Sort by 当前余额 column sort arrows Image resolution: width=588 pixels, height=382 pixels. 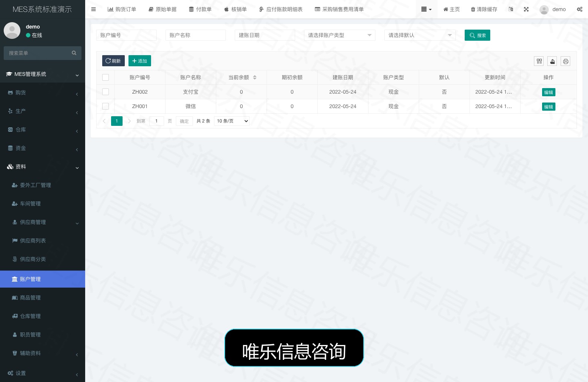(255, 77)
